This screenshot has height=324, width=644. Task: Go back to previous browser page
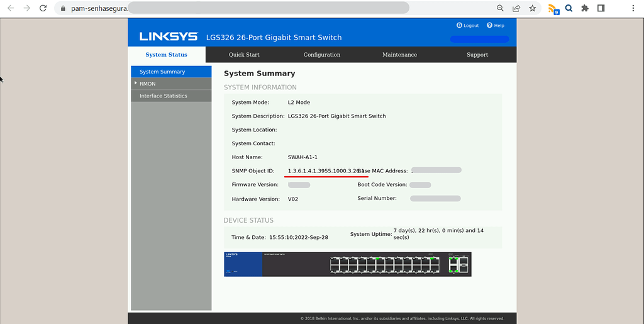(x=11, y=8)
